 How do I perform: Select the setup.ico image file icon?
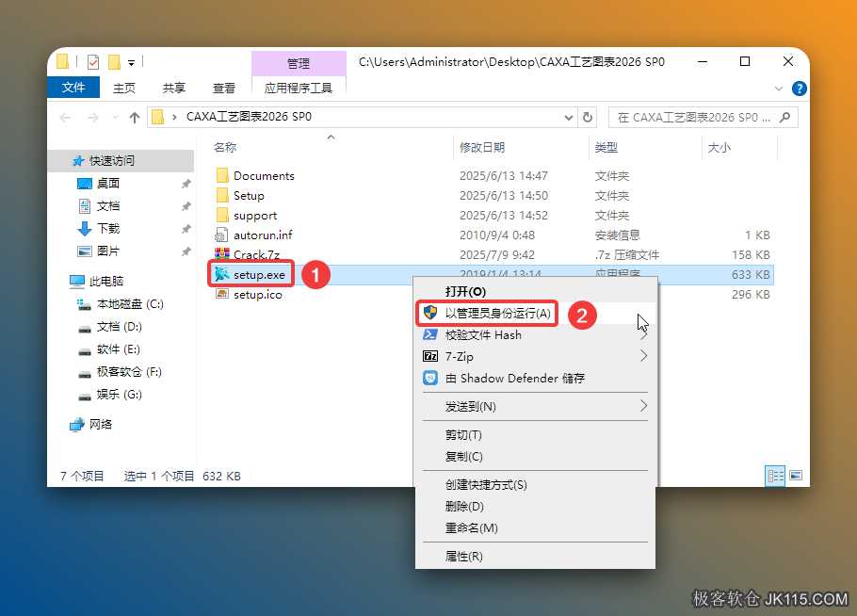(x=222, y=294)
